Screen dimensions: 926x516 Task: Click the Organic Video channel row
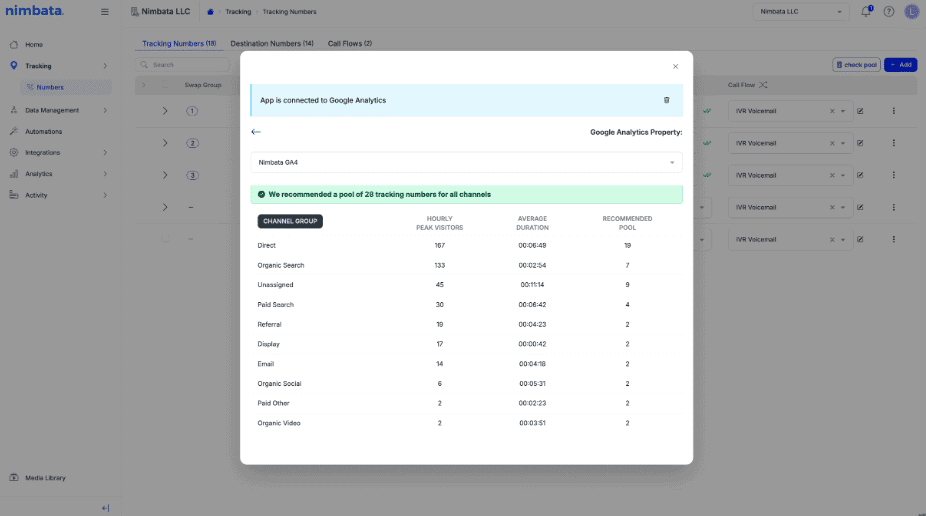coord(467,423)
